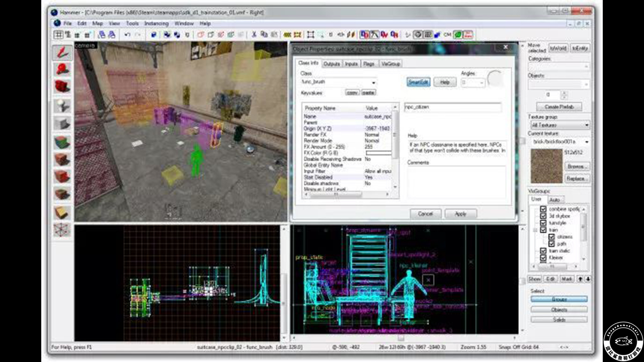Click the Angles compass dial
Image resolution: width=644 pixels, height=362 pixels.
pos(495,79)
